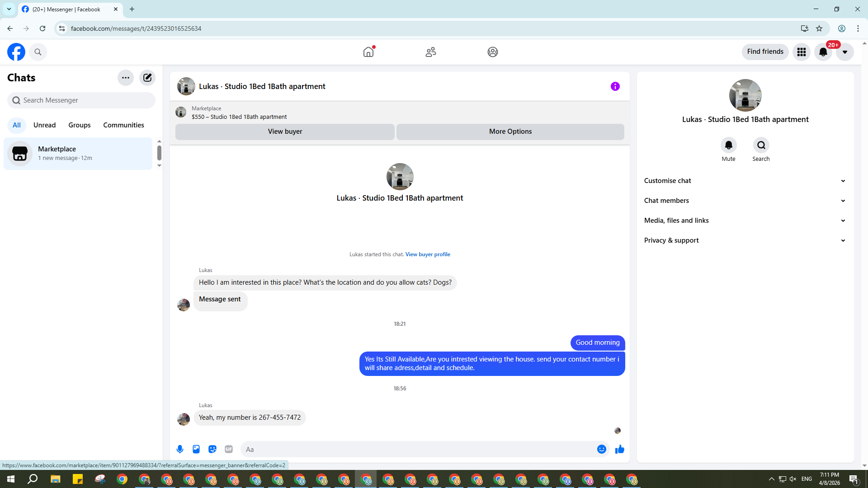The height and width of the screenshot is (488, 868).
Task: Expand Media, files and links section
Action: coord(745,221)
